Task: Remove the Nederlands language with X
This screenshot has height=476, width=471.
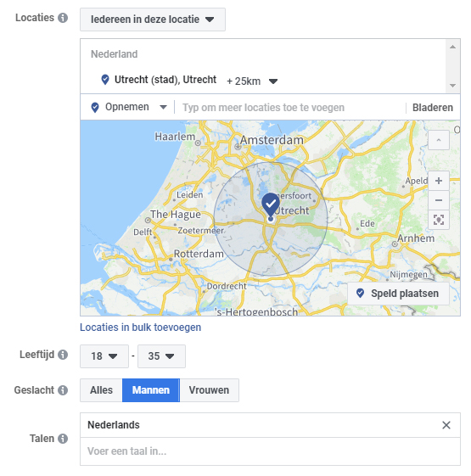Action: (446, 425)
